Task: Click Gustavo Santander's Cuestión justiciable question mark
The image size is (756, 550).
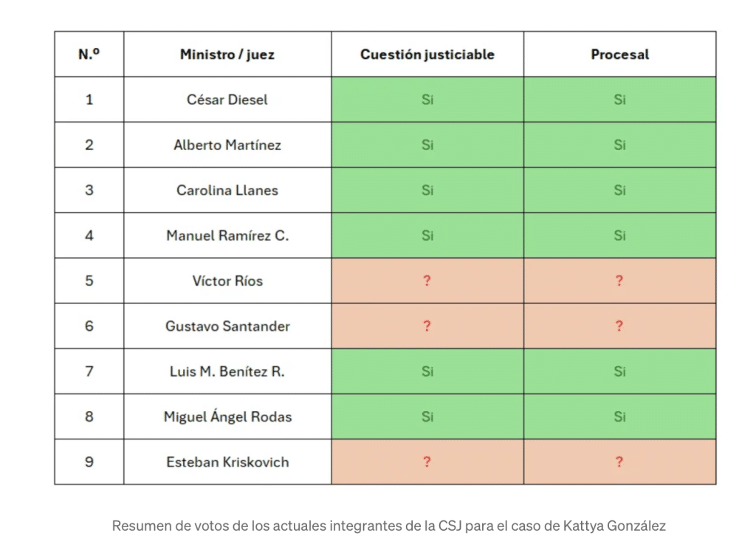Action: [427, 326]
